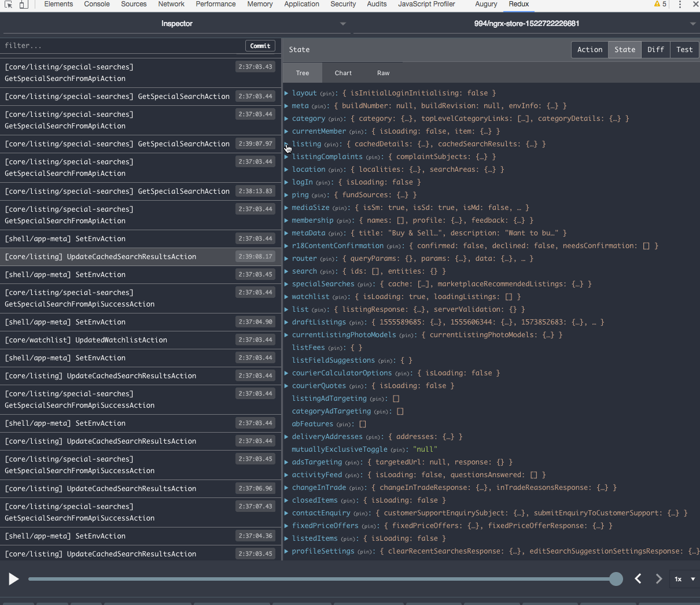Close the DevTools panel
This screenshot has width=700, height=605.
(x=695, y=4)
